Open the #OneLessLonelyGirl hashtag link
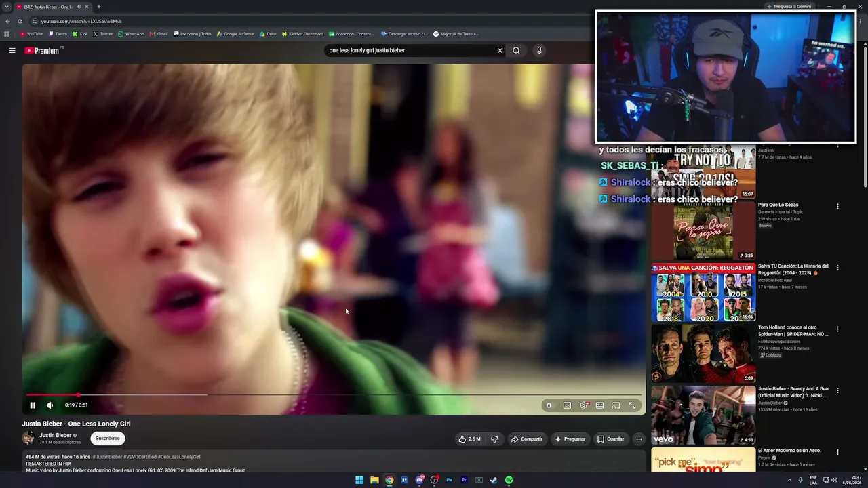868x488 pixels. pos(179,457)
